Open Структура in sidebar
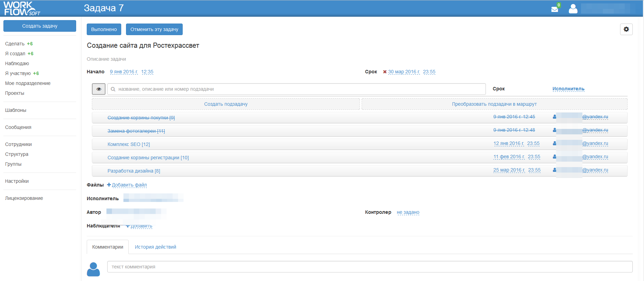Viewport: 644px width, 281px height. 17,154
